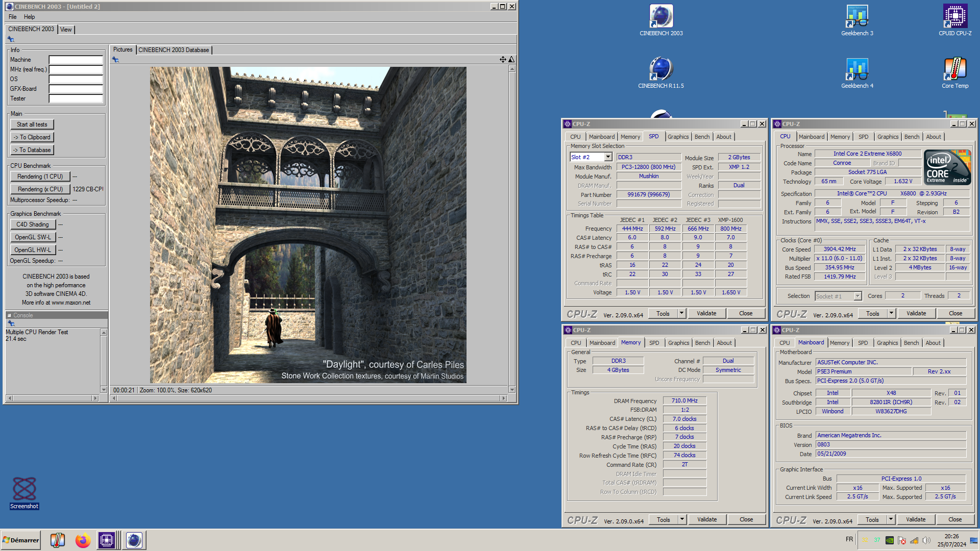The image size is (980, 551).
Task: Switch to the CINEBENCH 2003 Database tab
Action: [x=174, y=50]
